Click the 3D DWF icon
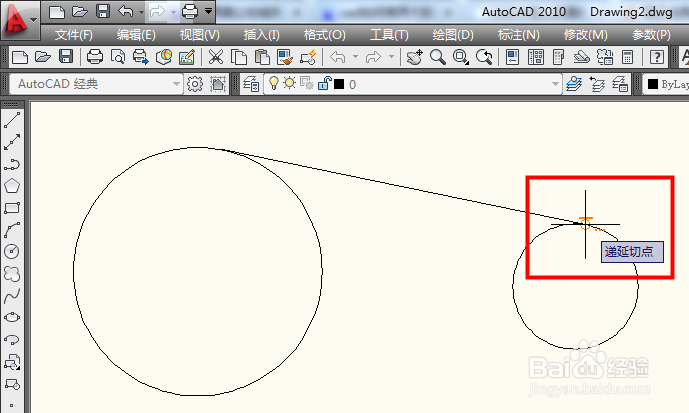Image resolution: width=689 pixels, height=413 pixels. 164,57
